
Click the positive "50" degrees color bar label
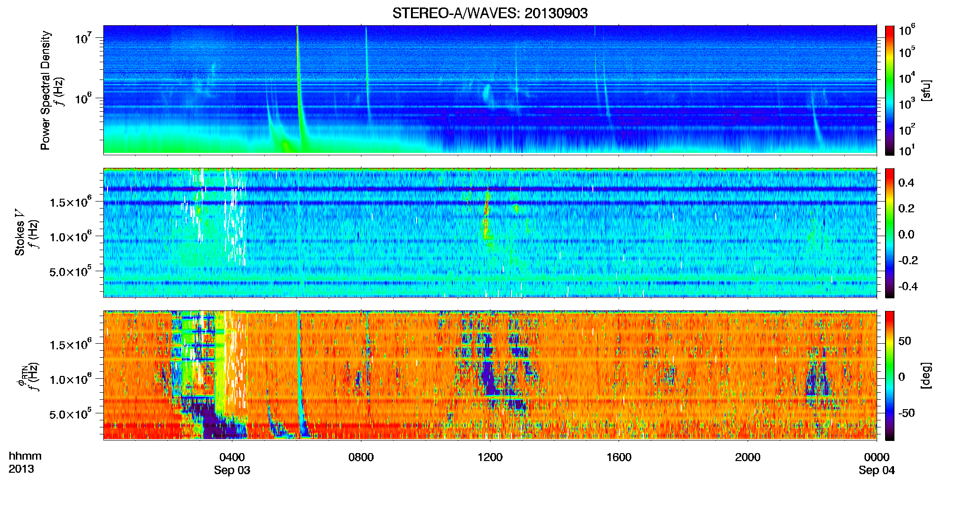coord(905,341)
